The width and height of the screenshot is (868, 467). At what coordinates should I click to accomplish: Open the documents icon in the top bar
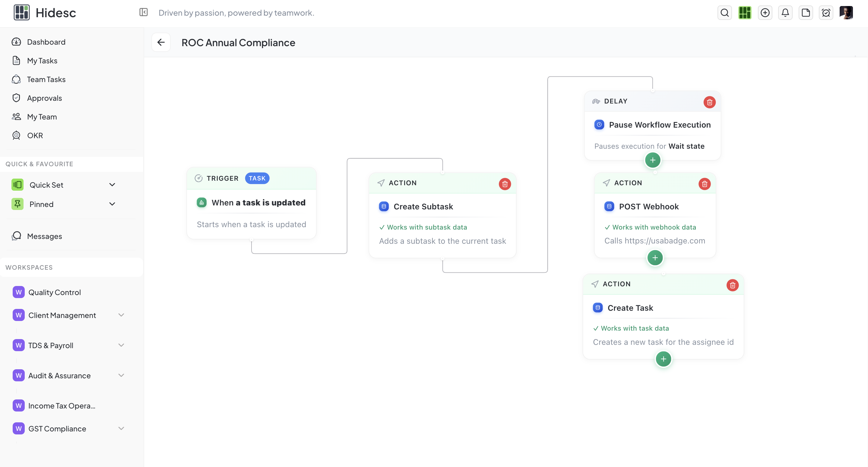pos(806,12)
